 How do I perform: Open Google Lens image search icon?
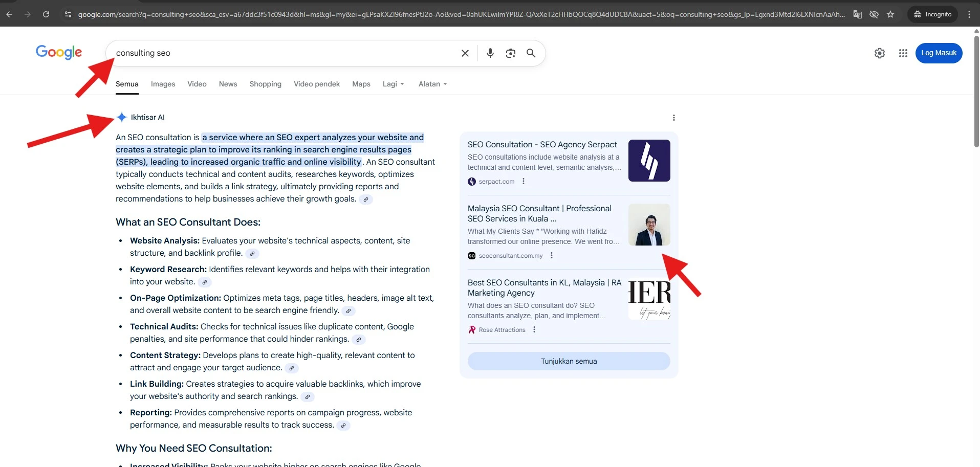(510, 53)
